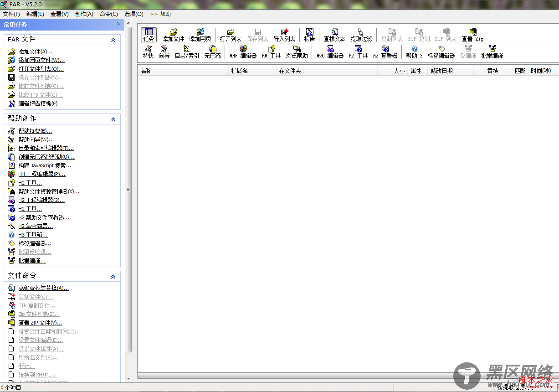Screen dimensions: 559x392
Task: Click 查找文本 toolbar icon
Action: [x=335, y=35]
